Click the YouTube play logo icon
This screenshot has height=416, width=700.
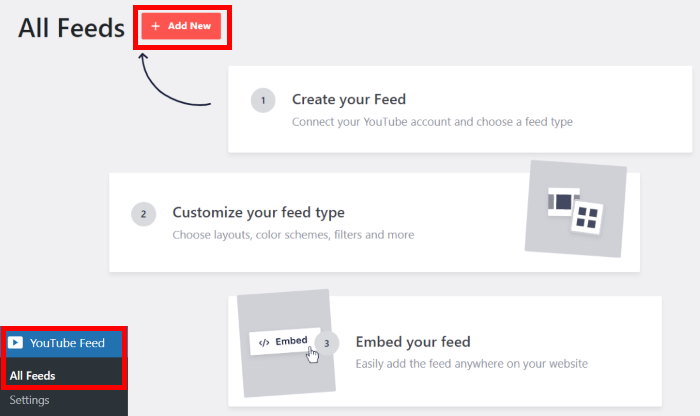tap(15, 342)
